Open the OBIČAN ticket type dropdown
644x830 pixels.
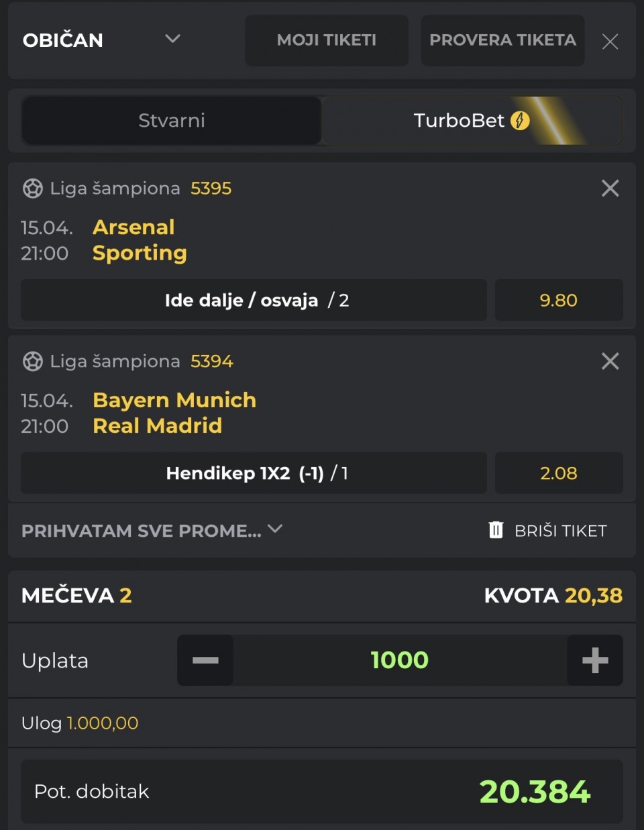[x=172, y=39]
